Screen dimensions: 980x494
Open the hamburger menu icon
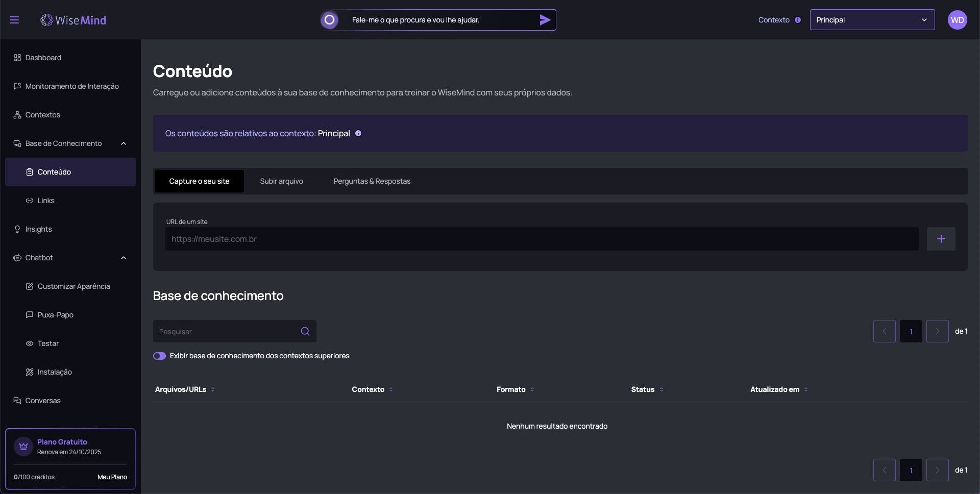pyautogui.click(x=14, y=20)
